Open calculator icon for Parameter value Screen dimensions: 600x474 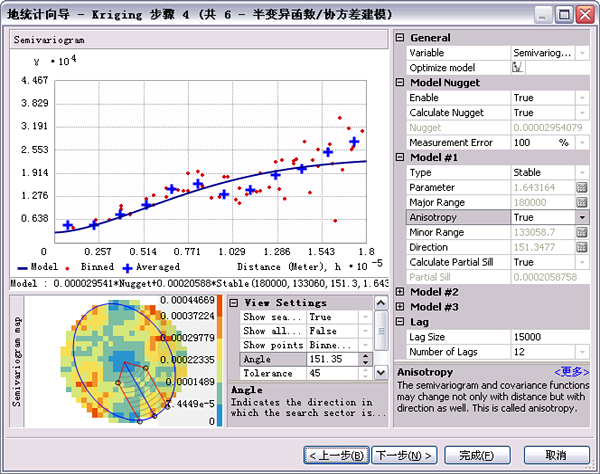click(x=581, y=187)
